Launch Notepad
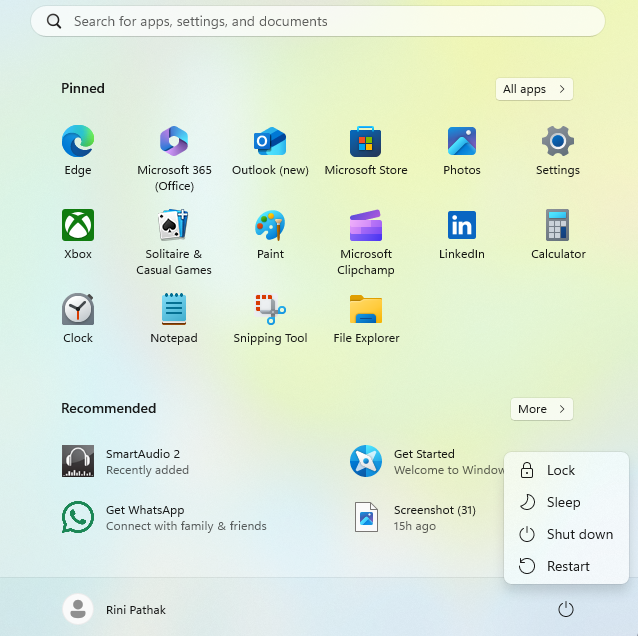This screenshot has height=636, width=638. coord(174,309)
